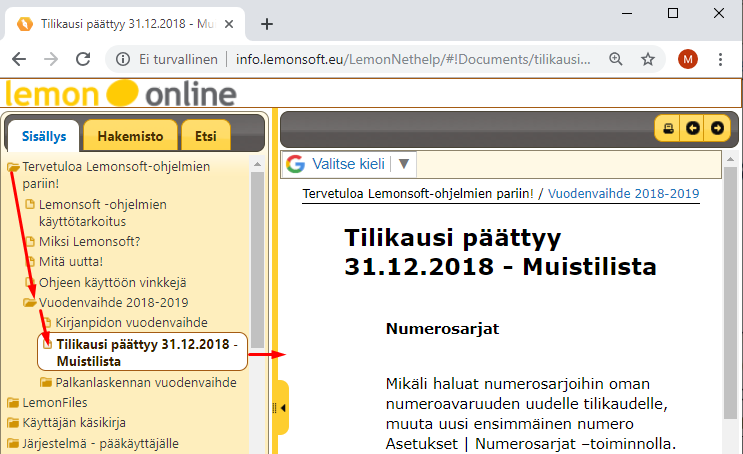The height and width of the screenshot is (454, 743).
Task: Click Tervetuloa Lemonsoft-ohjelmien pariin! breadcrumb
Action: 418,193
